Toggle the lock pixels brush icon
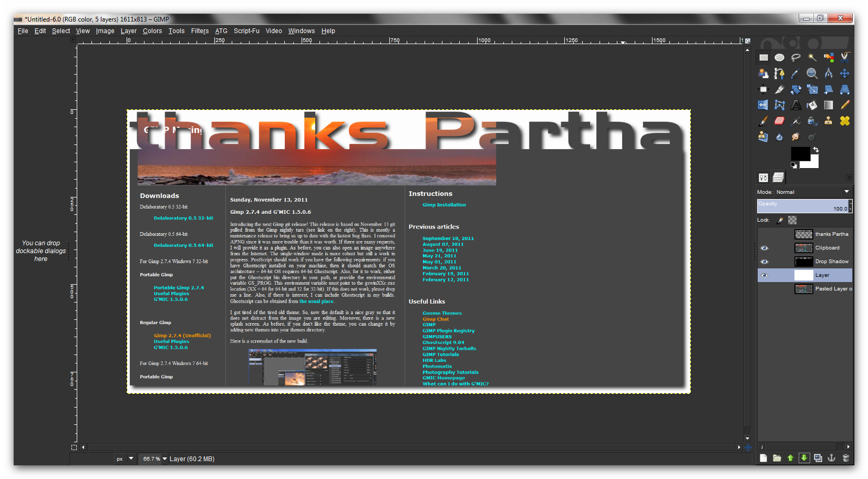868x479 pixels. click(780, 220)
